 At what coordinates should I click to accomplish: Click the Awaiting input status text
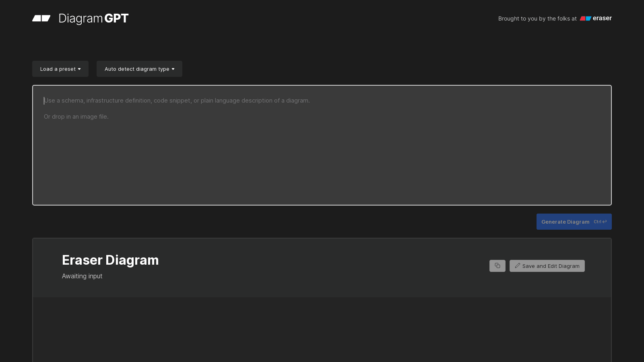(x=82, y=276)
